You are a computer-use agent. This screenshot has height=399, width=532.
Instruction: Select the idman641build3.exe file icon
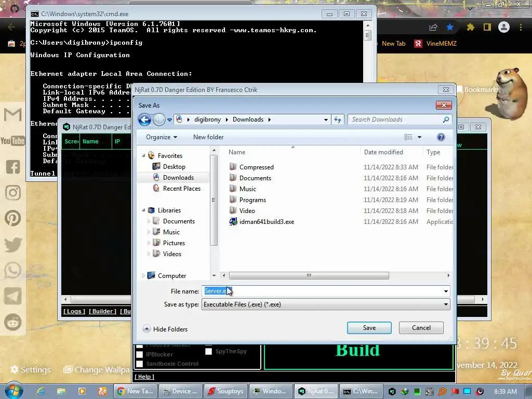coord(233,221)
